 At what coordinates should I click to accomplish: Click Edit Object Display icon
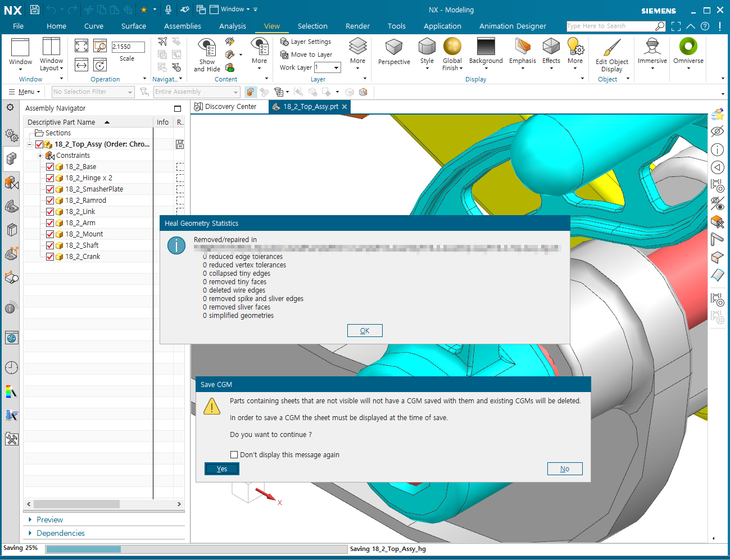[x=612, y=47]
